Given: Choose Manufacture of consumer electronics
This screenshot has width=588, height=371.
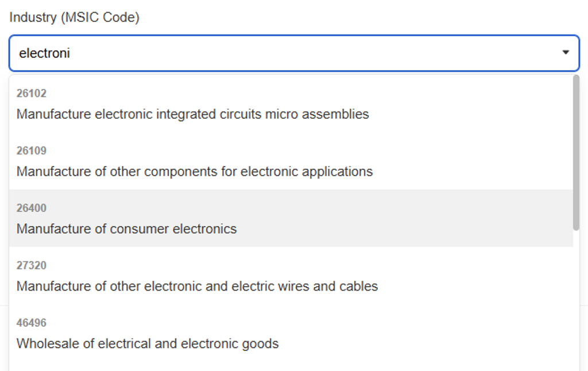Looking at the screenshot, I should click(x=126, y=229).
